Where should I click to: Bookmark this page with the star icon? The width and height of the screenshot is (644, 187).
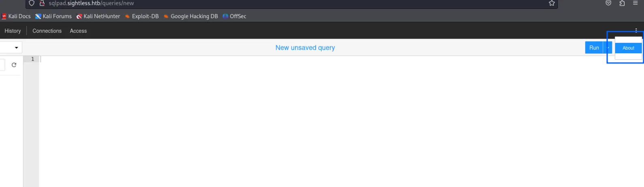click(x=552, y=3)
